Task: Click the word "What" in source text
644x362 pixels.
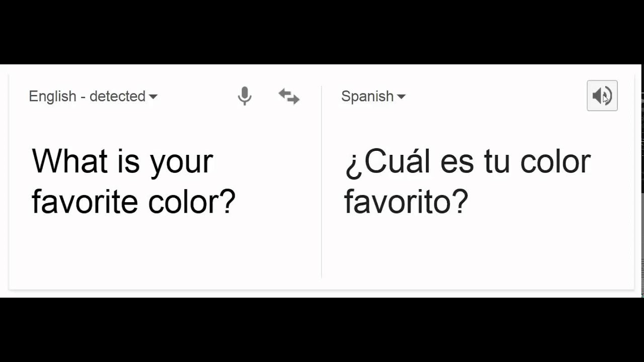Action: (x=69, y=162)
